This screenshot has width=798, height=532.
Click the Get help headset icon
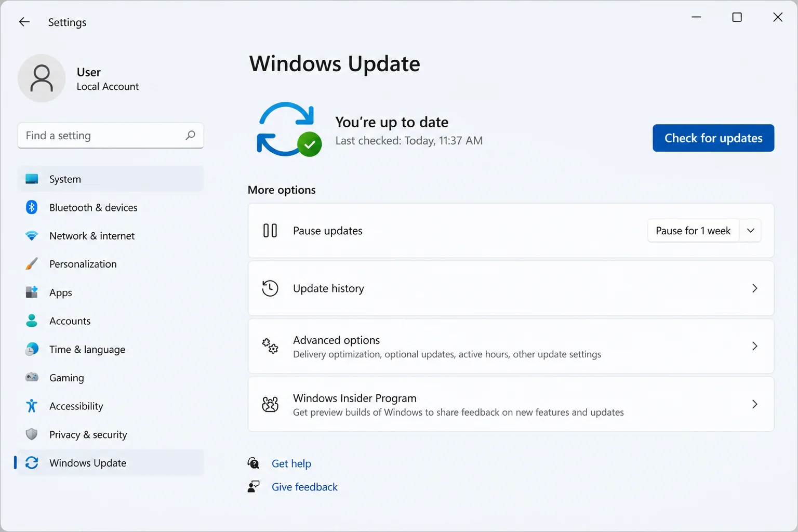(x=254, y=463)
